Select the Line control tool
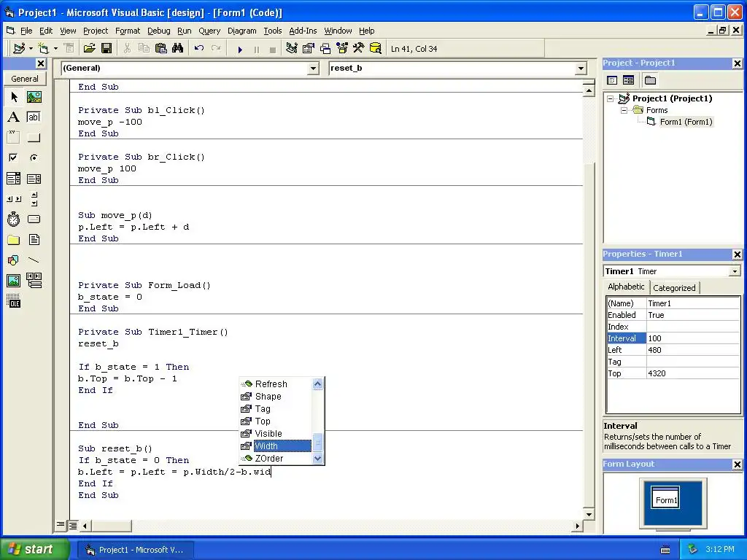The image size is (747, 560). coord(34,260)
